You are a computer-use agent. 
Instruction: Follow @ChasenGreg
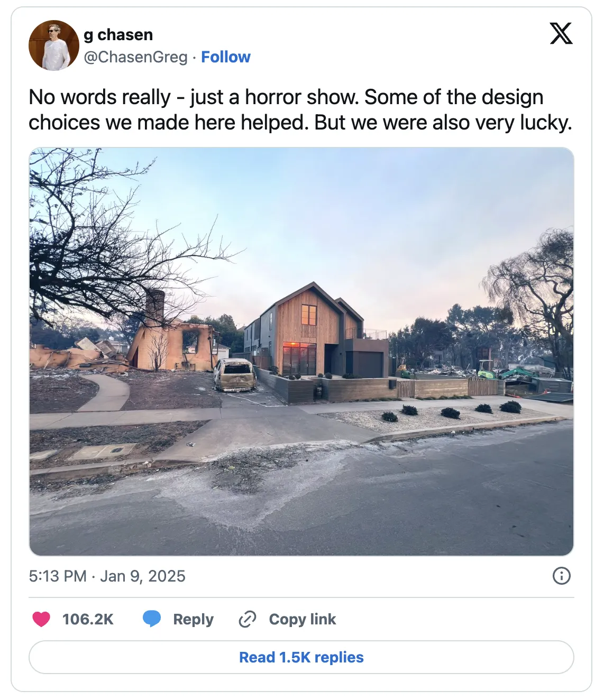pyautogui.click(x=226, y=57)
